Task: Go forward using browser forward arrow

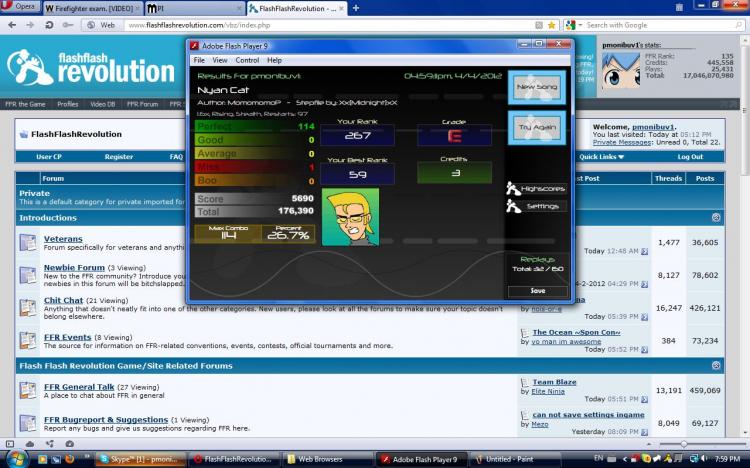Action: tap(30, 25)
